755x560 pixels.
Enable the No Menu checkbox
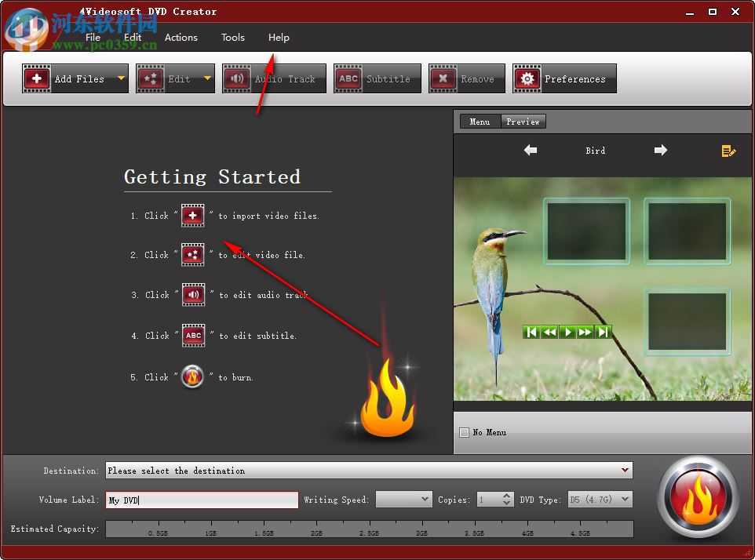point(463,432)
